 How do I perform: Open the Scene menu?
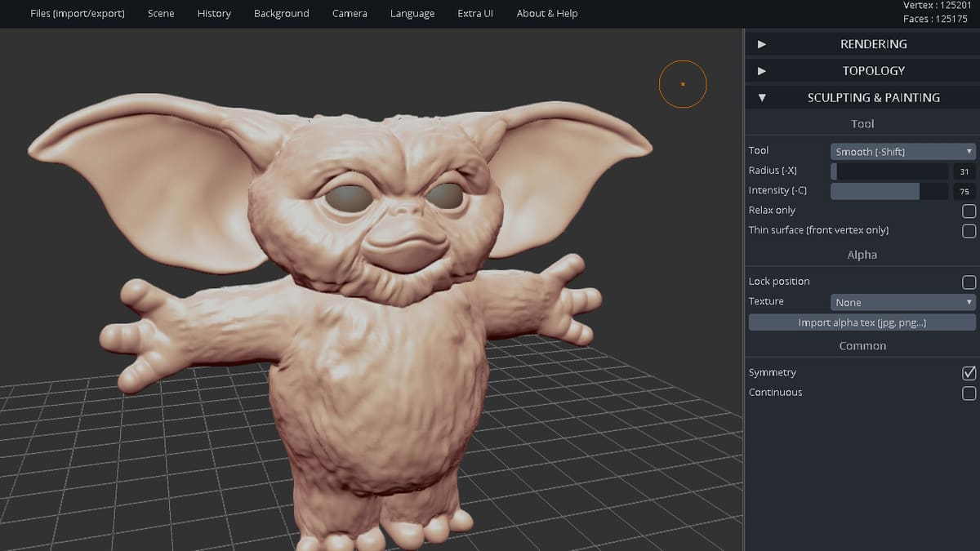tap(161, 13)
